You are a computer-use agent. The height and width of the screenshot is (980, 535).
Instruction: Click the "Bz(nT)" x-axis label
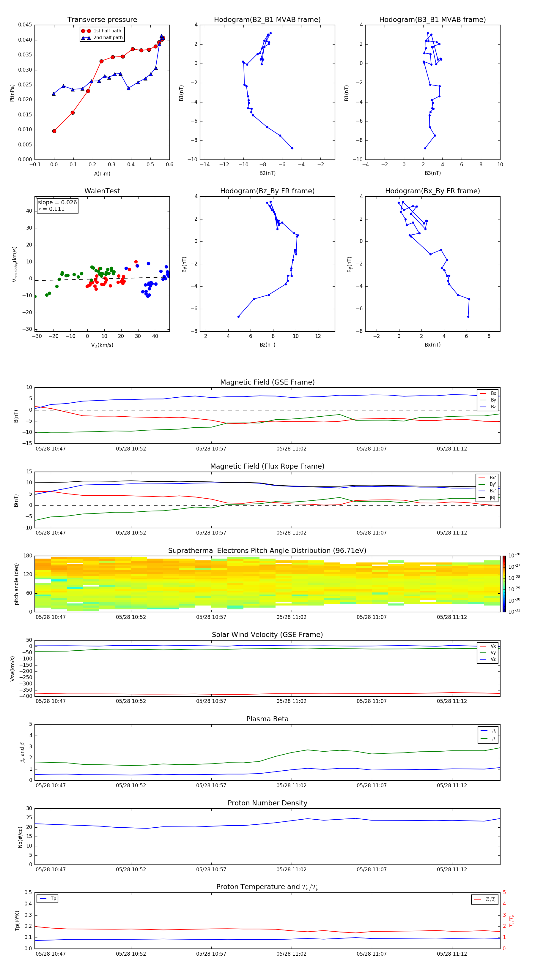[267, 345]
